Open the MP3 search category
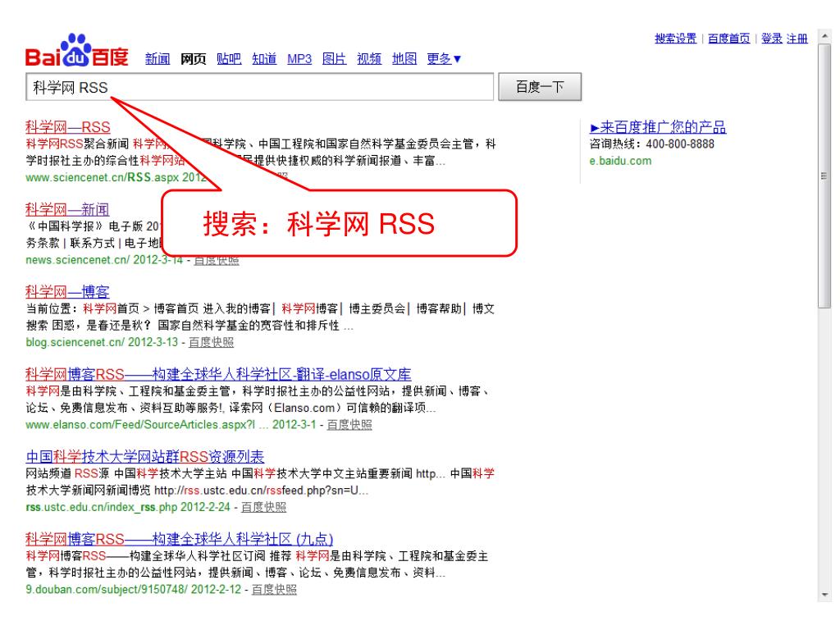 coord(299,58)
